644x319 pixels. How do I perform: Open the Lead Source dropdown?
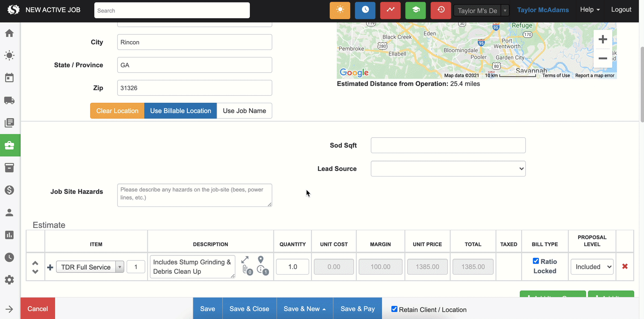coord(448,169)
